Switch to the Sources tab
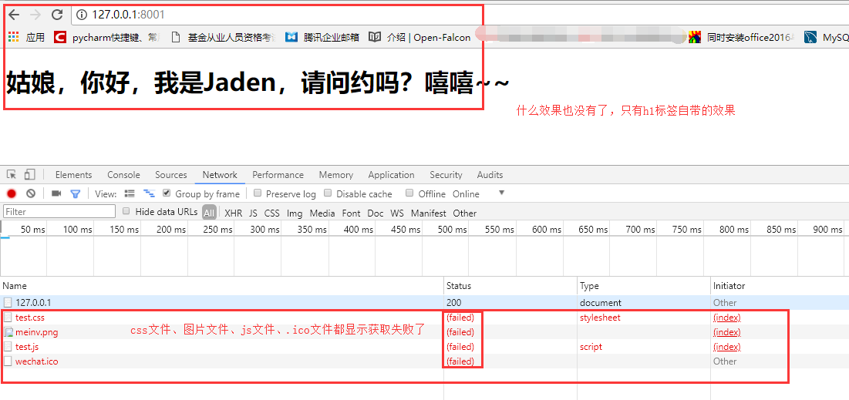The image size is (849, 400). click(171, 175)
